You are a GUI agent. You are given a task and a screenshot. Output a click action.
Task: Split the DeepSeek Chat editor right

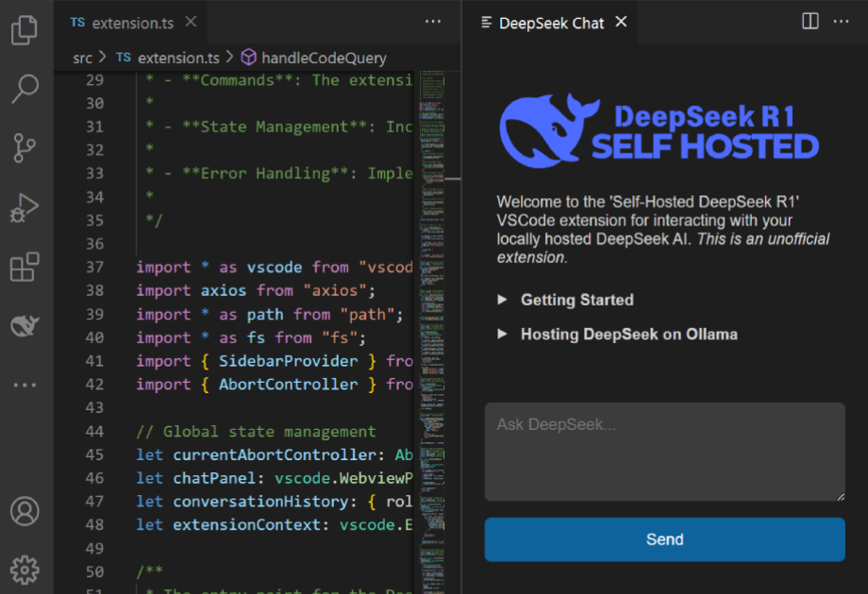click(x=810, y=22)
